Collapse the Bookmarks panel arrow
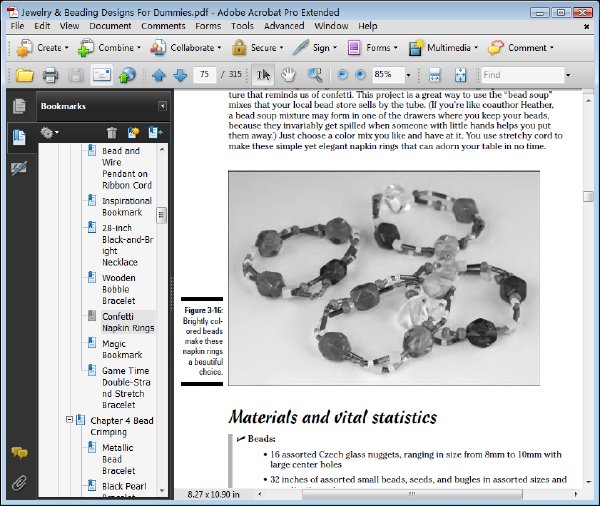The image size is (600, 506). point(162,106)
